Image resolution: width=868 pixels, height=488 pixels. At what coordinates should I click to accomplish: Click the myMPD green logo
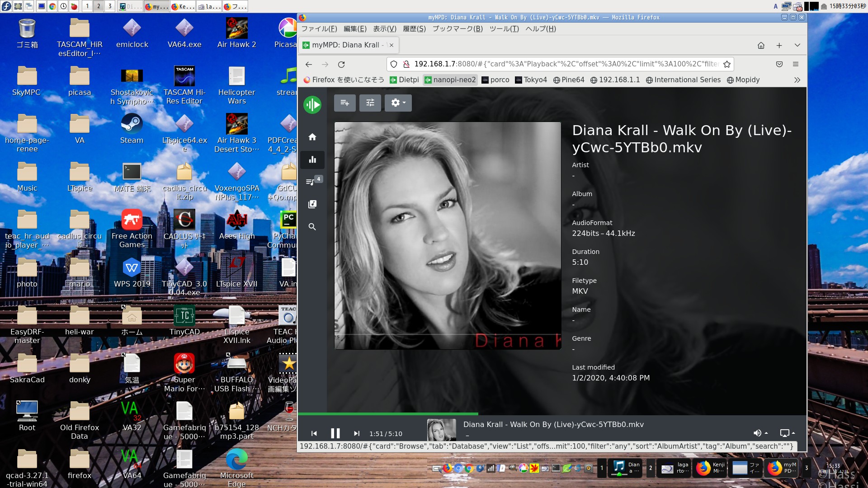pos(312,105)
